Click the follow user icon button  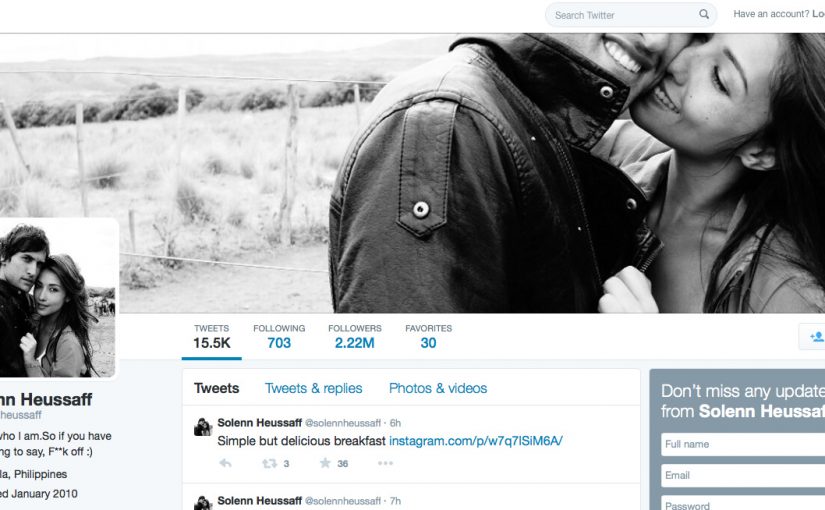(x=813, y=336)
